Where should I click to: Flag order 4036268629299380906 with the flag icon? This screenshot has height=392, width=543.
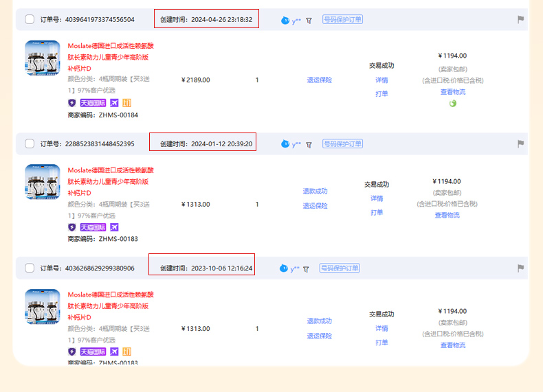pyautogui.click(x=520, y=268)
